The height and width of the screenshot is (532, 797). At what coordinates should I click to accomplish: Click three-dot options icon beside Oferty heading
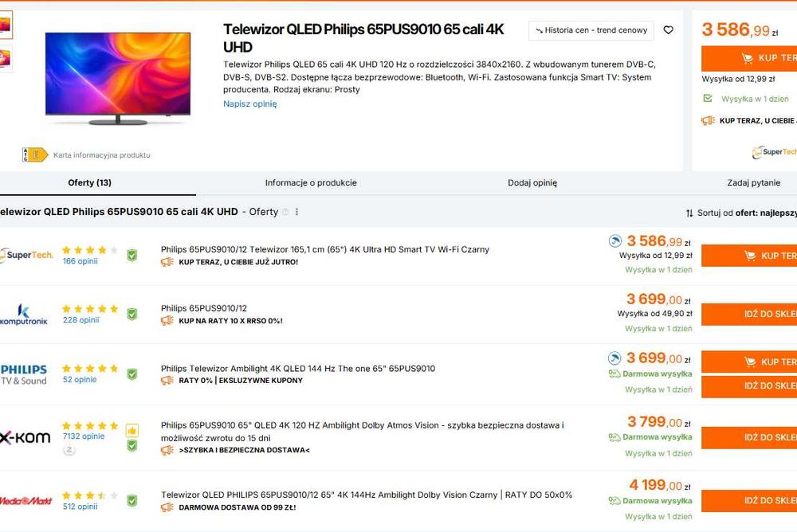[297, 212]
